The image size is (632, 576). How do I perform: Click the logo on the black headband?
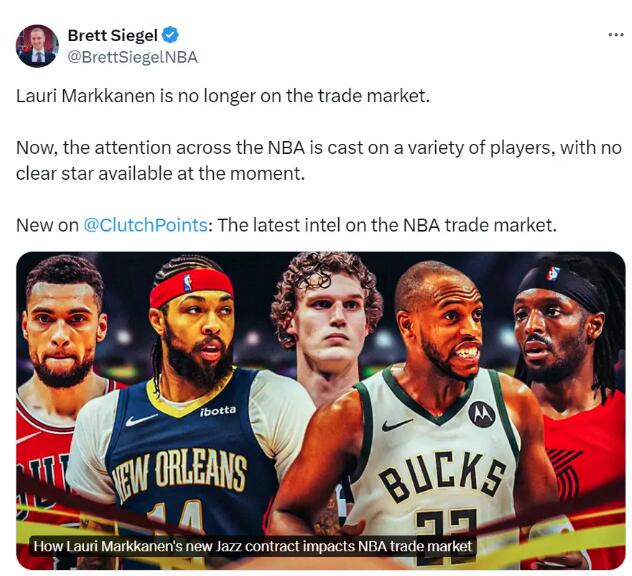(553, 272)
